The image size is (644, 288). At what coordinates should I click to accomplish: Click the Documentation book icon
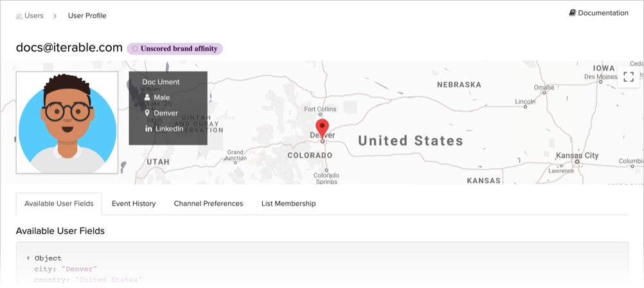(x=572, y=13)
